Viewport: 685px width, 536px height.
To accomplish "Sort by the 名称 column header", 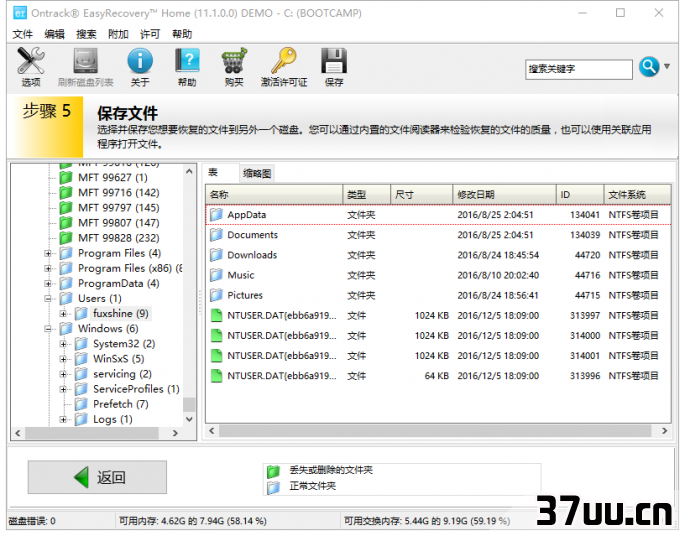I will click(274, 194).
